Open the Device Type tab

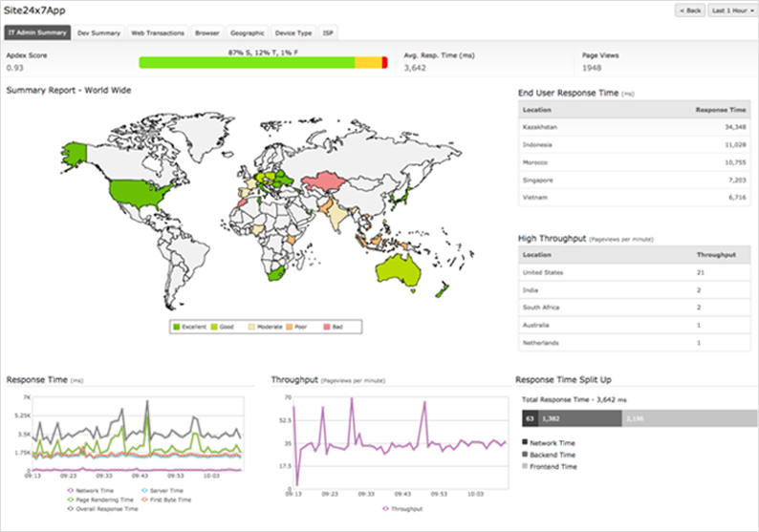(x=293, y=32)
